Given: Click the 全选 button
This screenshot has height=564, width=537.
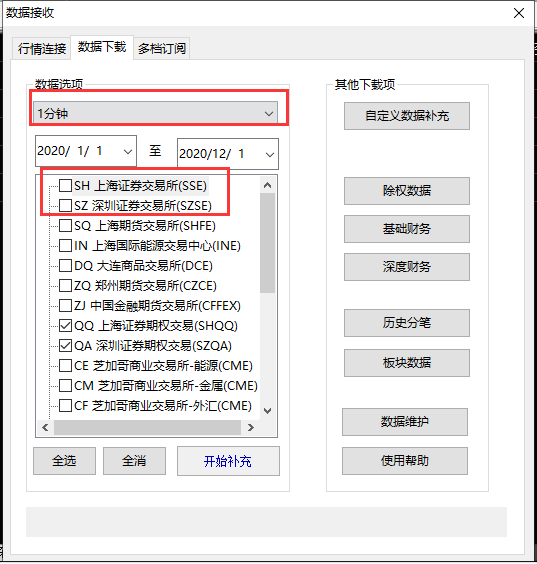Looking at the screenshot, I should click(64, 461).
